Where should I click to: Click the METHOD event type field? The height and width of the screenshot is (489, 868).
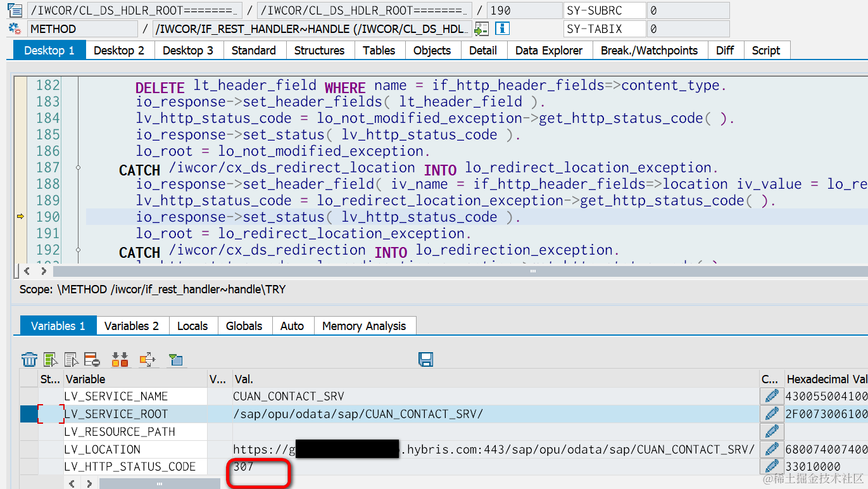tap(82, 29)
